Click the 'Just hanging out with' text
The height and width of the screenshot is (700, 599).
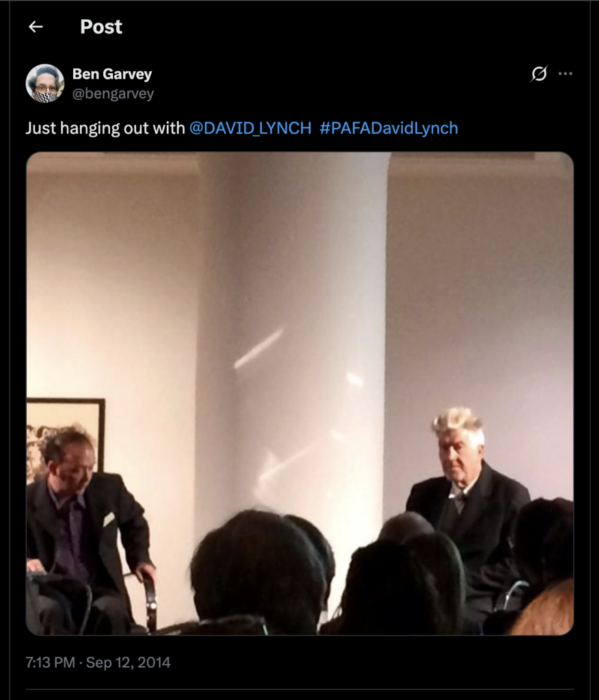tap(105, 128)
